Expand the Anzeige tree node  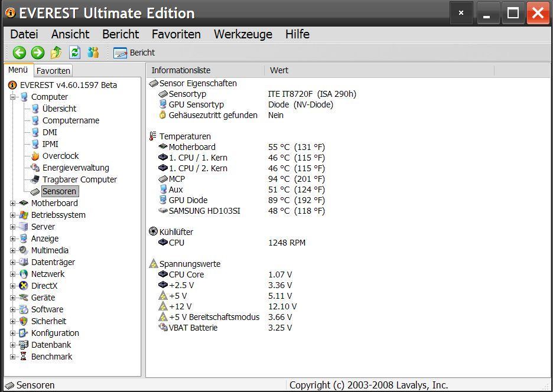12,239
